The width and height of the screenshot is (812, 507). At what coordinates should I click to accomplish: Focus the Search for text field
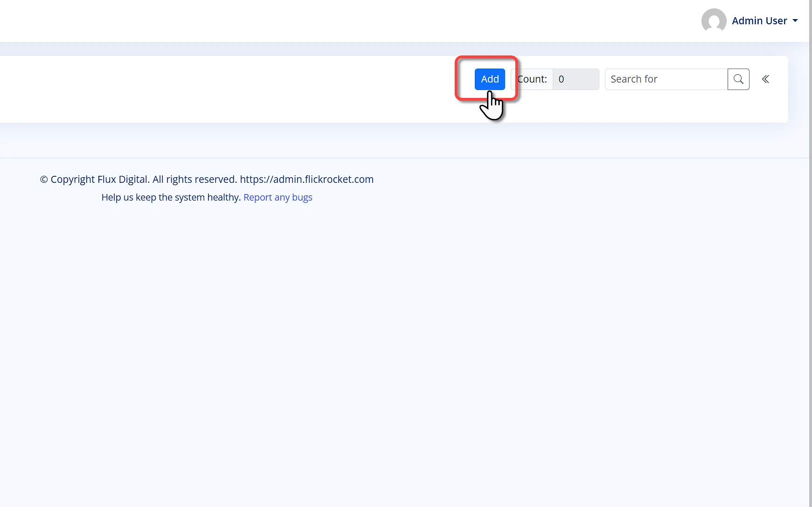pyautogui.click(x=666, y=79)
